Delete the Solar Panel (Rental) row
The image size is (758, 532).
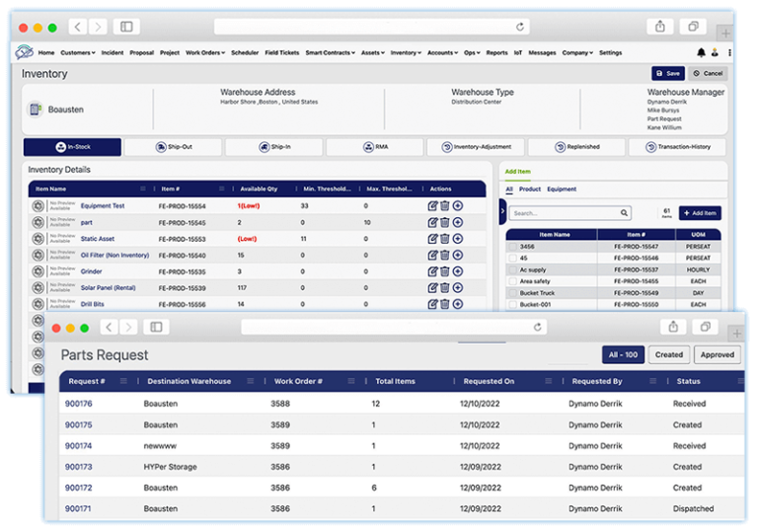445,288
